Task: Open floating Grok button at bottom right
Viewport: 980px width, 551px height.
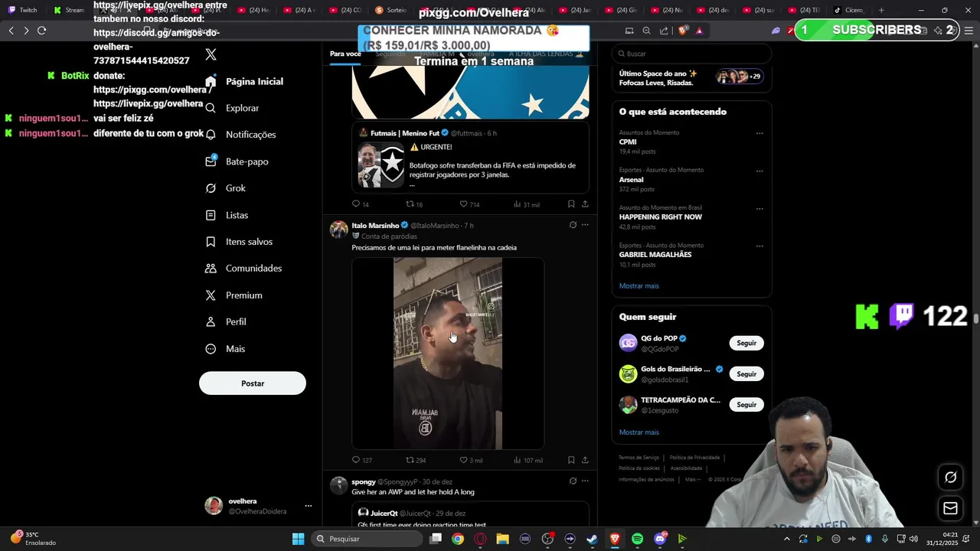Action: coord(950,478)
